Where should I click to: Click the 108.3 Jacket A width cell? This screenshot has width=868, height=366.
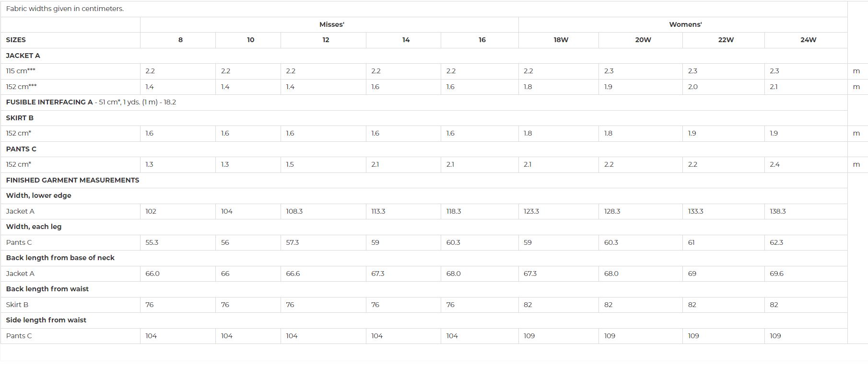[294, 211]
